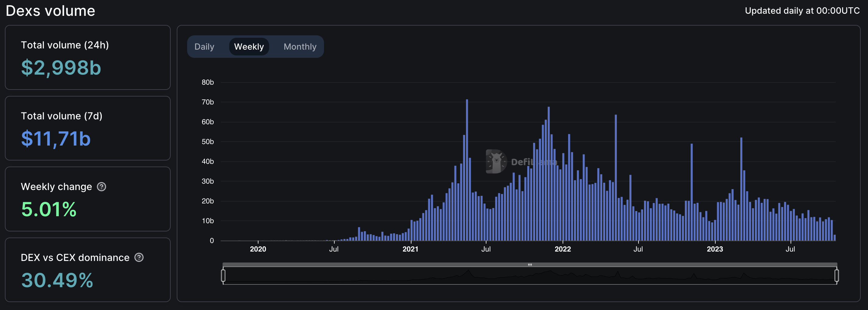Click the 2022 label on x-axis
Viewport: 868px width, 310px height.
562,249
